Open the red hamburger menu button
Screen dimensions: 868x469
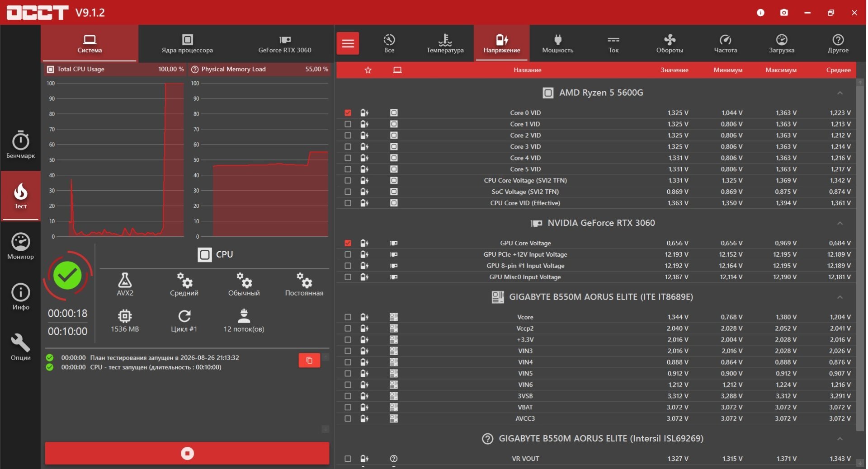[348, 43]
